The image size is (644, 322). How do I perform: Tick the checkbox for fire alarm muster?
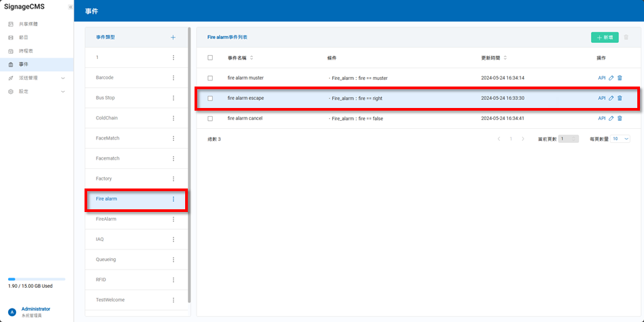(x=210, y=78)
